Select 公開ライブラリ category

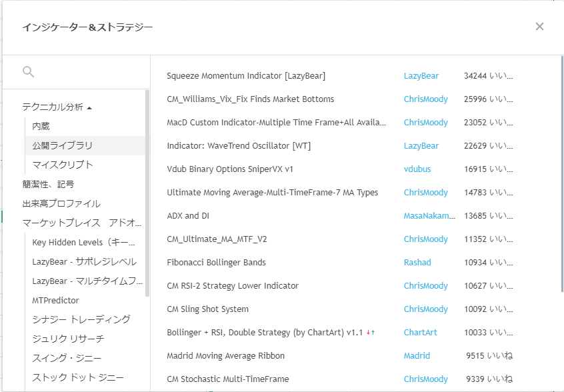pos(62,145)
